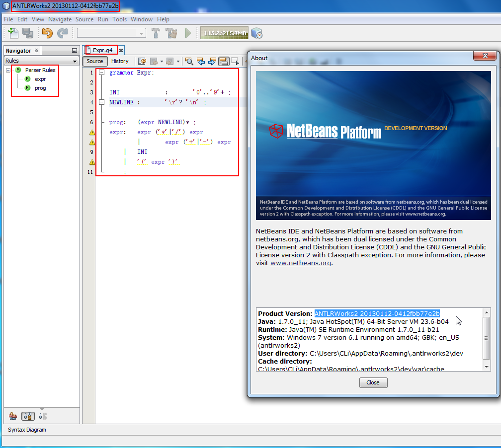
Task: Click the Find Selection magnifier icon
Action: tap(189, 61)
